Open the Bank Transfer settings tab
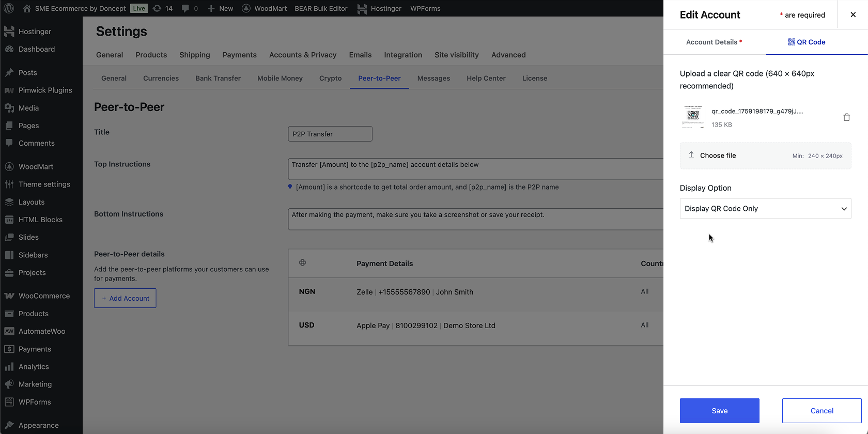The width and height of the screenshot is (868, 434). [218, 78]
